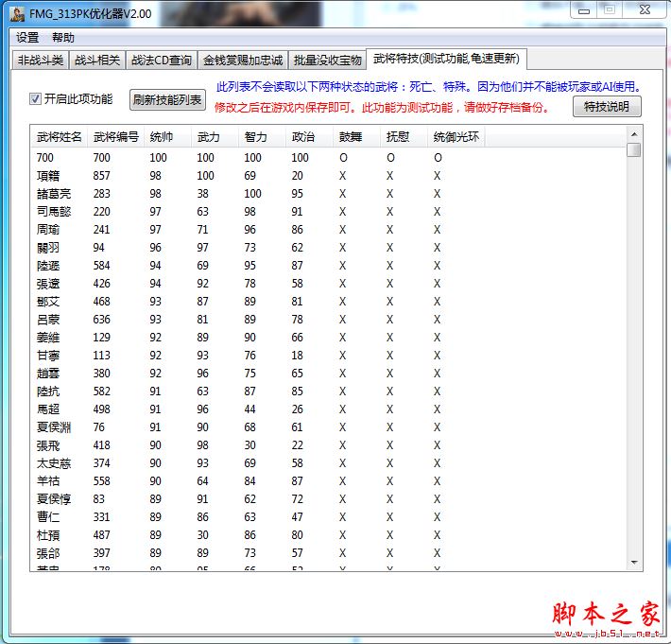Switch to the 金钱赏赐加忠诚 tab
The image size is (671, 644).
(x=243, y=60)
